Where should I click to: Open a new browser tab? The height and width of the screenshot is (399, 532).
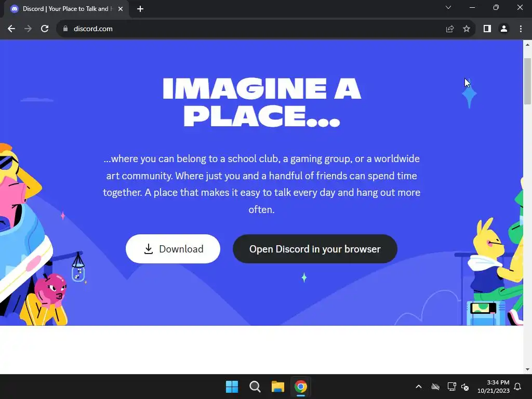click(140, 9)
